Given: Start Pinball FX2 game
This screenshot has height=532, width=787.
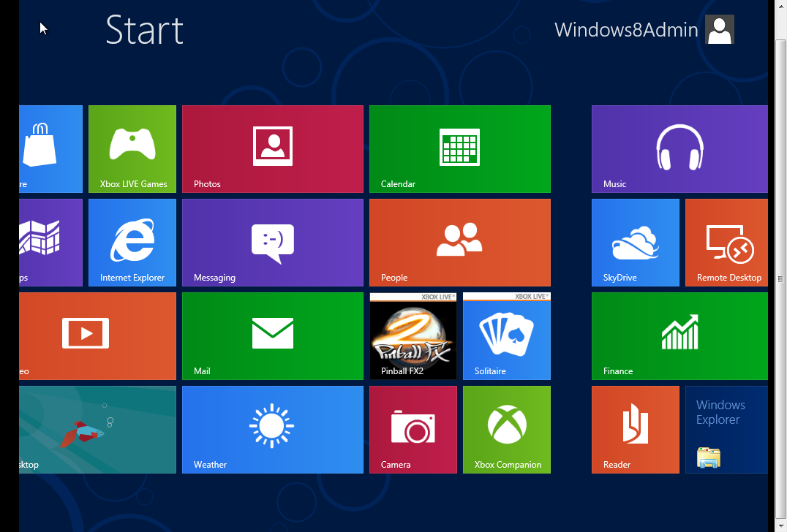Looking at the screenshot, I should tap(413, 336).
